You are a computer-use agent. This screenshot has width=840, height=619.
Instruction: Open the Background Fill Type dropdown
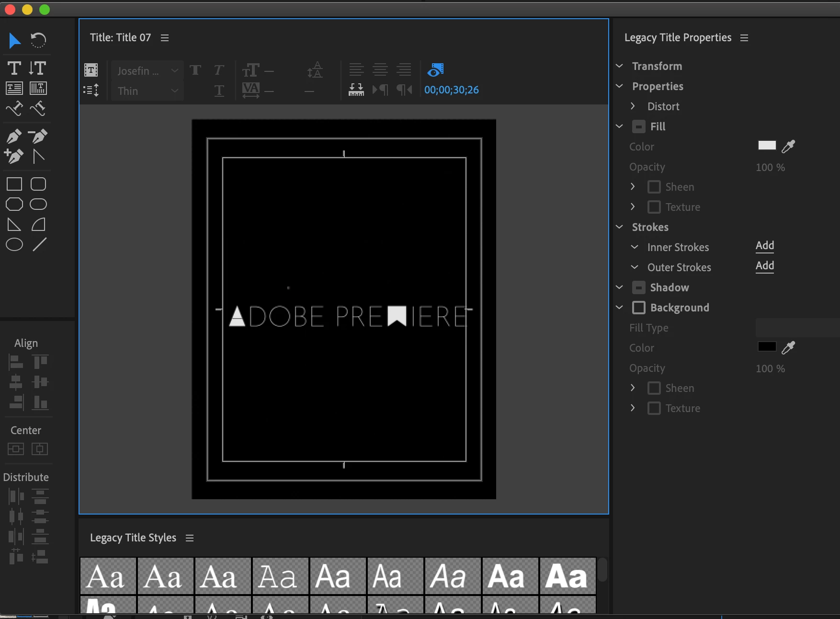tap(797, 328)
